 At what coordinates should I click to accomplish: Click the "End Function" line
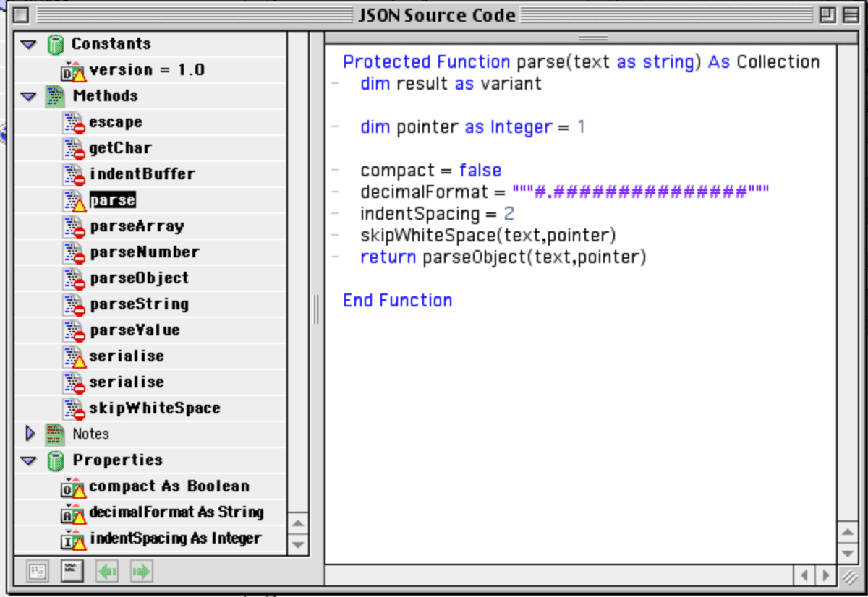click(398, 301)
